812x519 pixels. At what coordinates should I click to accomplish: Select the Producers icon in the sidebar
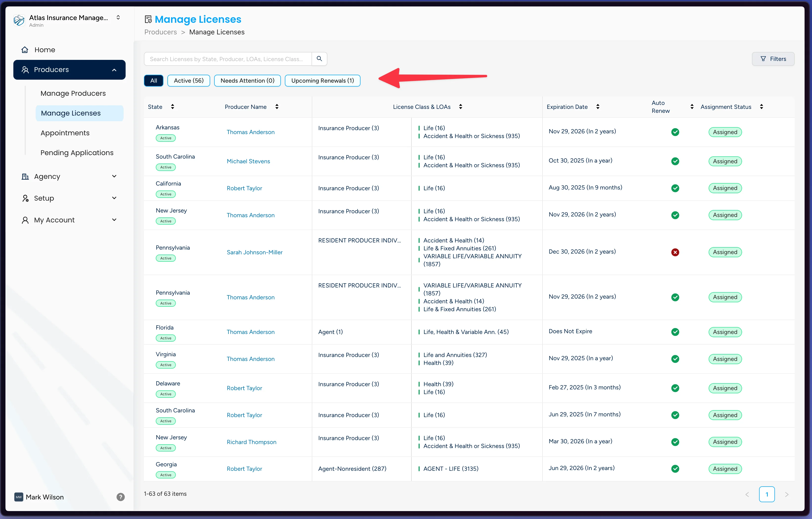click(25, 70)
